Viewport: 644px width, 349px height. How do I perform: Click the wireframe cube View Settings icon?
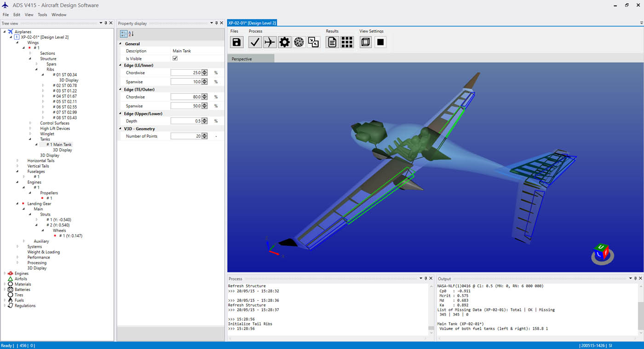tap(366, 42)
